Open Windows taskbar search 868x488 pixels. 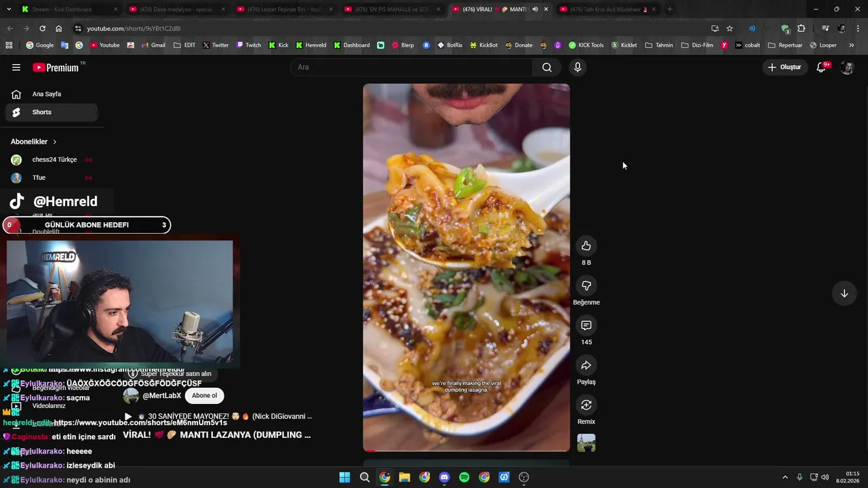pyautogui.click(x=365, y=477)
